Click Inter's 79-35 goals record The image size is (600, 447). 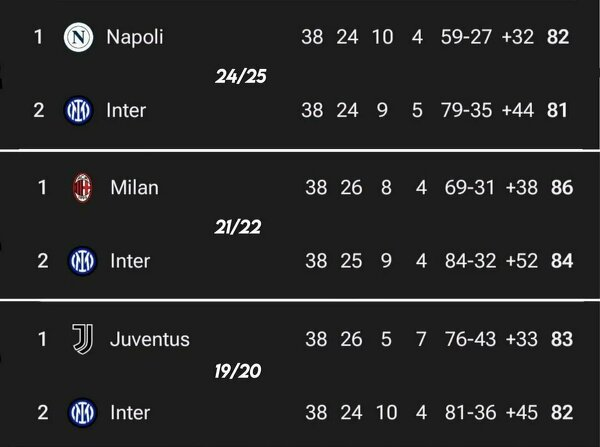[466, 110]
